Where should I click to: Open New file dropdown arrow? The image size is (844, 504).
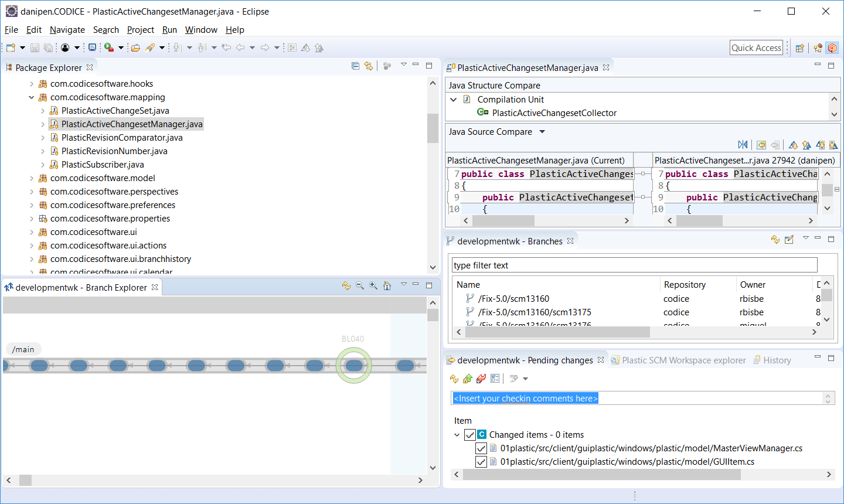[x=22, y=47]
